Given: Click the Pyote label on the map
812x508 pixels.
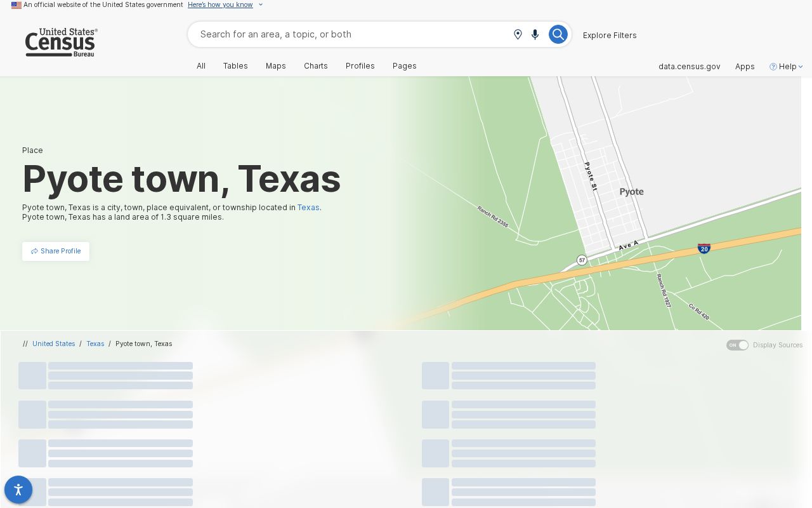Looking at the screenshot, I should tap(631, 192).
